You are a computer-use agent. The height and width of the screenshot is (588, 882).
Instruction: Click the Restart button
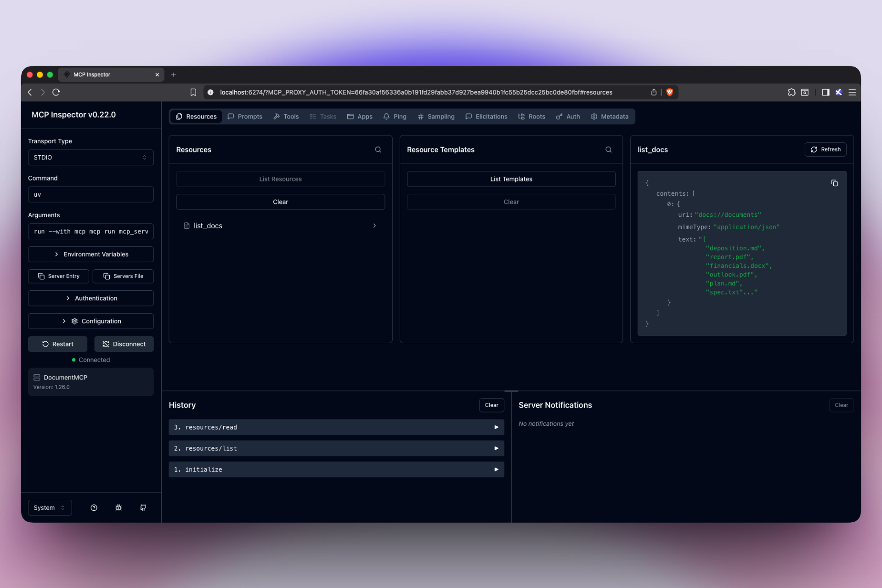57,344
